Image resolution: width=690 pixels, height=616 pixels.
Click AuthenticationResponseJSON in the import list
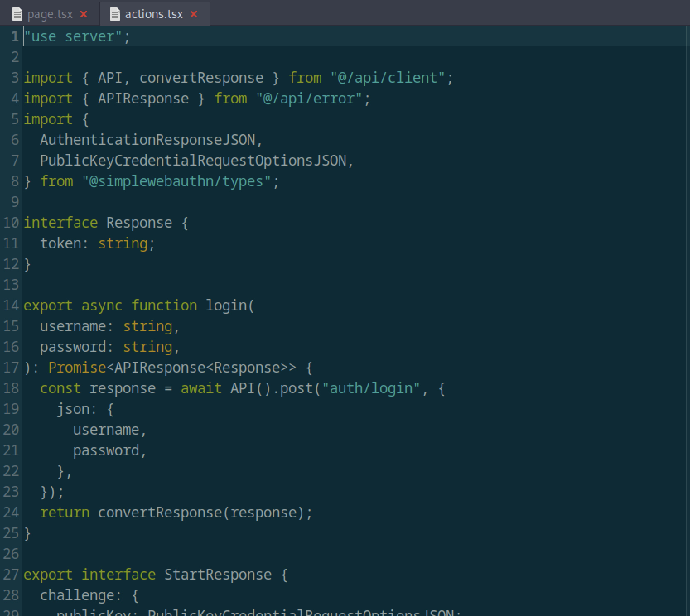coord(147,140)
